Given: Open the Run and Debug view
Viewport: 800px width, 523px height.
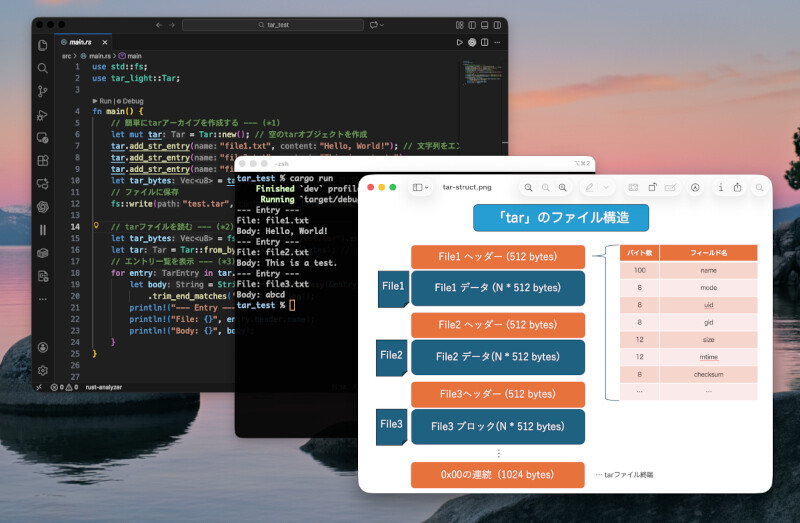Looking at the screenshot, I should 43,115.
